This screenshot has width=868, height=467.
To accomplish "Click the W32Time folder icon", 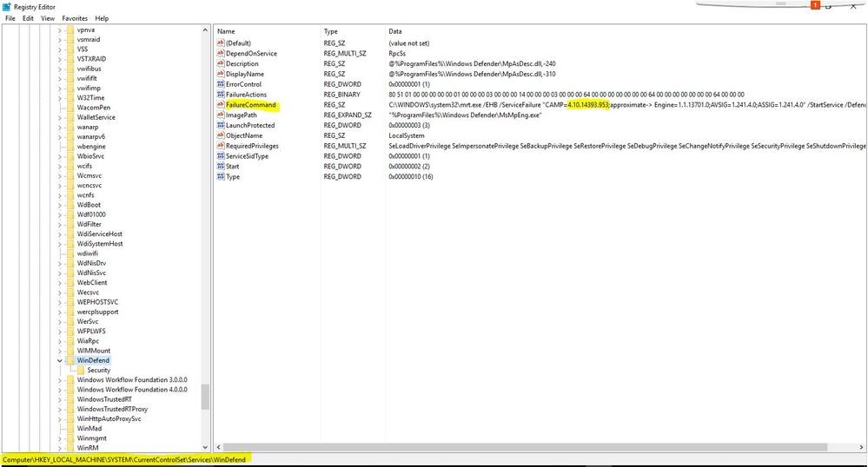I will pos(70,97).
